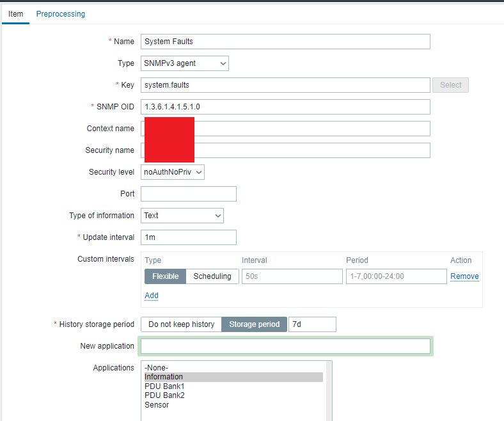Click the empty Port field
The image size is (504, 421).
pos(188,194)
